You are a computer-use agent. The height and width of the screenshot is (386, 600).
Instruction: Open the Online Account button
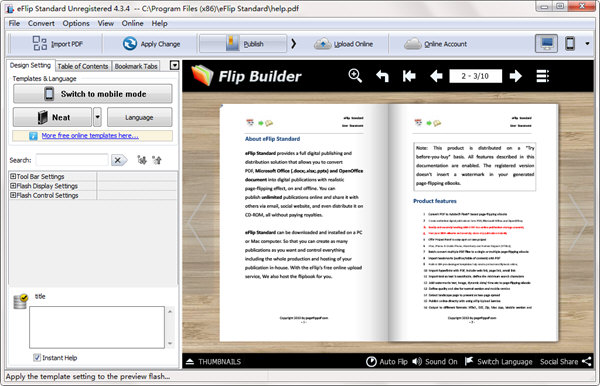tap(435, 44)
